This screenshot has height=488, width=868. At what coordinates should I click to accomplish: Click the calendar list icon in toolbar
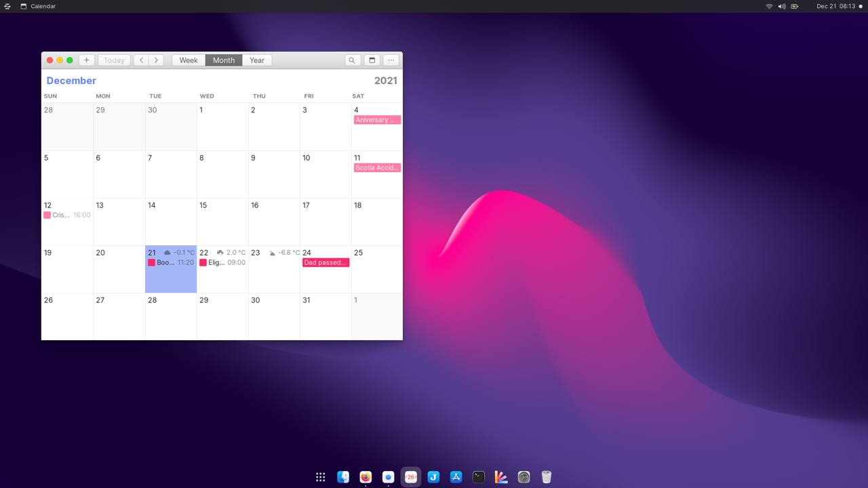click(372, 60)
